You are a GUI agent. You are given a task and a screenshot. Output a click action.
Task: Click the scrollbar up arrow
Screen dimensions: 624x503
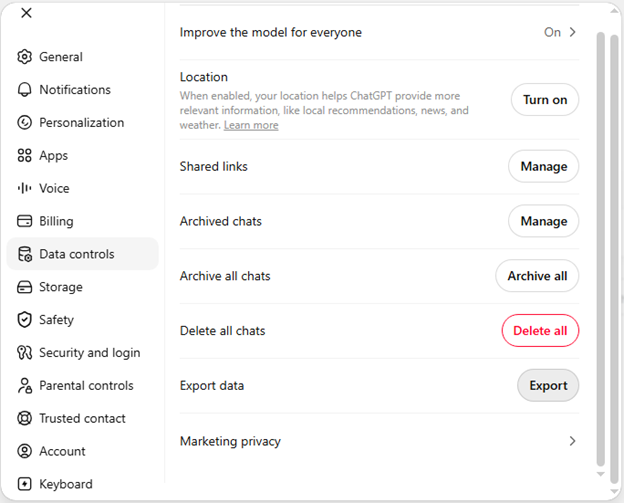(x=615, y=11)
